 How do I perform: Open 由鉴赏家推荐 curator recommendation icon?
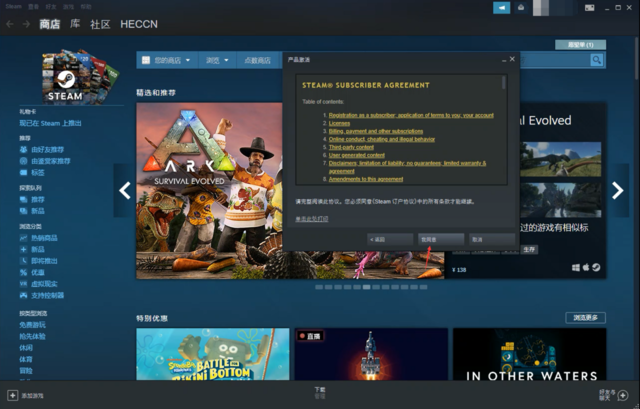[24, 161]
